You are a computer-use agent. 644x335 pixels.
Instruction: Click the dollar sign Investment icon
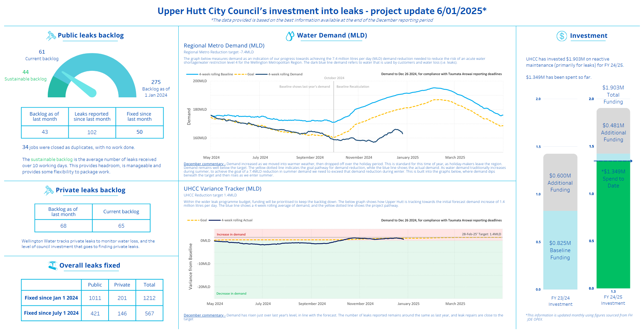[x=562, y=36]
